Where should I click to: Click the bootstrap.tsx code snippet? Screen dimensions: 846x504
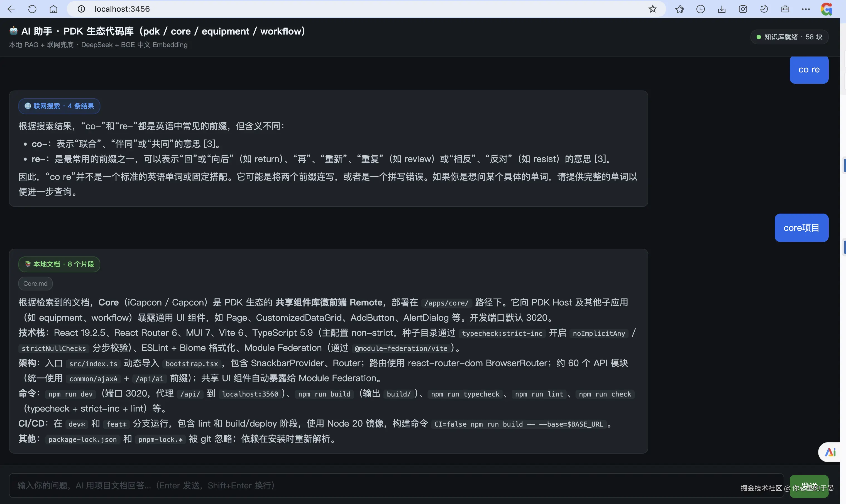(192, 364)
